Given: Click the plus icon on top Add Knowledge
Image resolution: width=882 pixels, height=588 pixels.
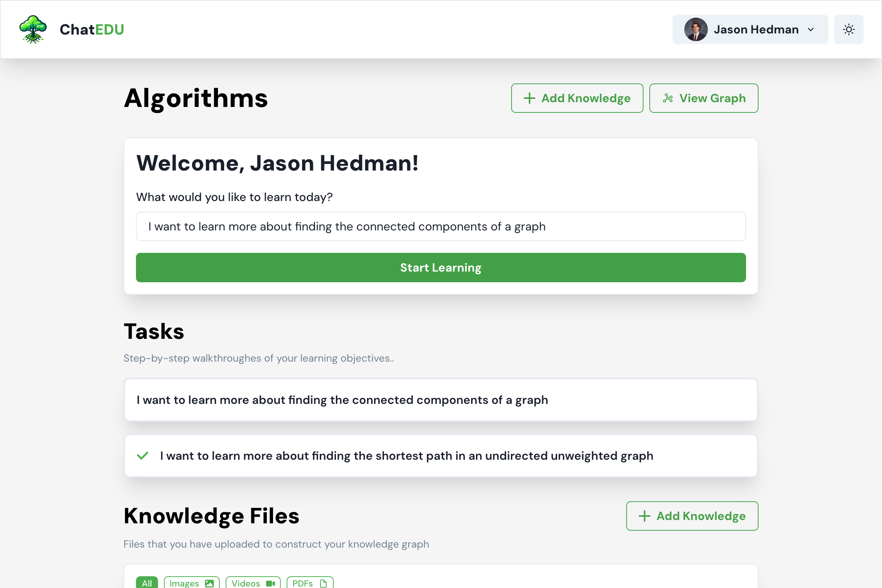Looking at the screenshot, I should [529, 98].
